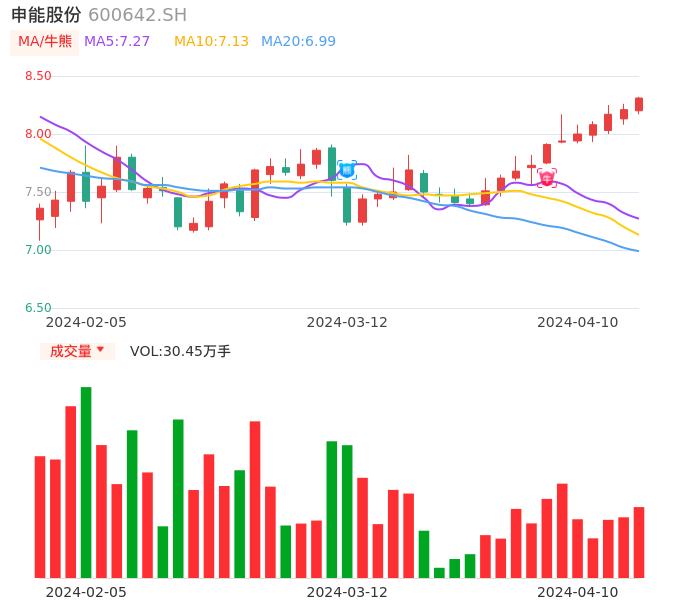Screen dimensions: 686x606
Task: Select the last red volume bar on right
Action: (639, 542)
